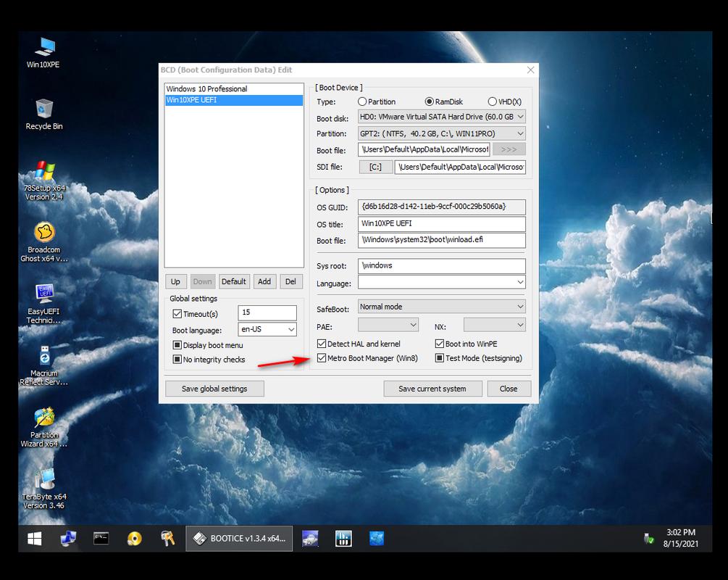This screenshot has width=728, height=580.
Task: Close the BCD Edit dialog via X
Action: tap(531, 70)
